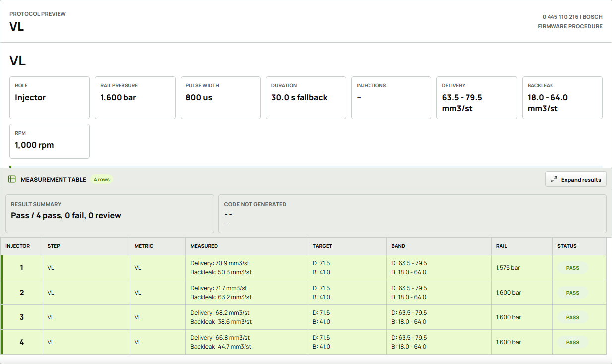The width and height of the screenshot is (612, 364).
Task: Select injector number 3 cell
Action: tap(22, 317)
